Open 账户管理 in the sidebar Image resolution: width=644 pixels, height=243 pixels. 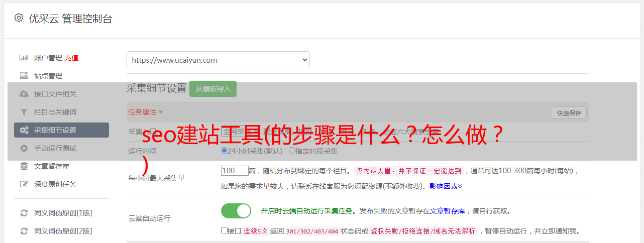48,58
